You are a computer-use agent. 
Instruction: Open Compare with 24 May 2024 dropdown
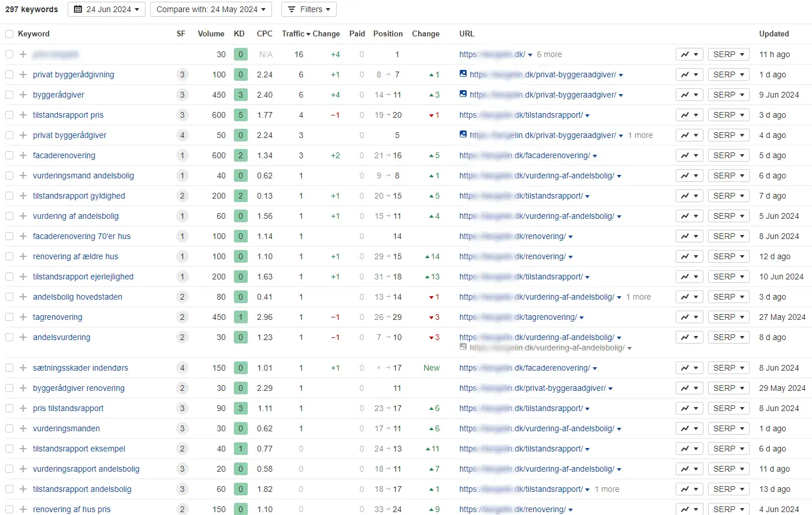pyautogui.click(x=211, y=9)
